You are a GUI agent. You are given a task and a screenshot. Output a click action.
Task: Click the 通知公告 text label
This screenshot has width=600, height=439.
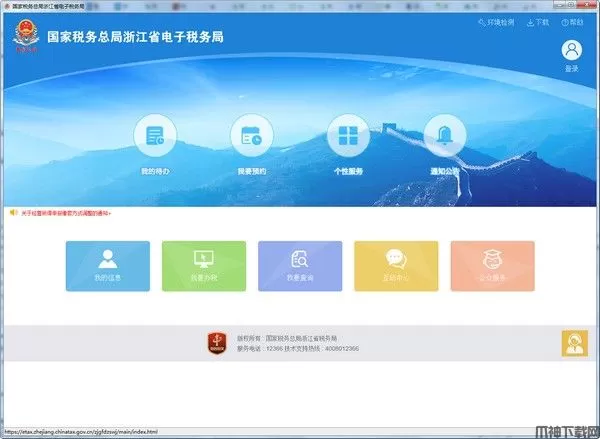coord(445,171)
